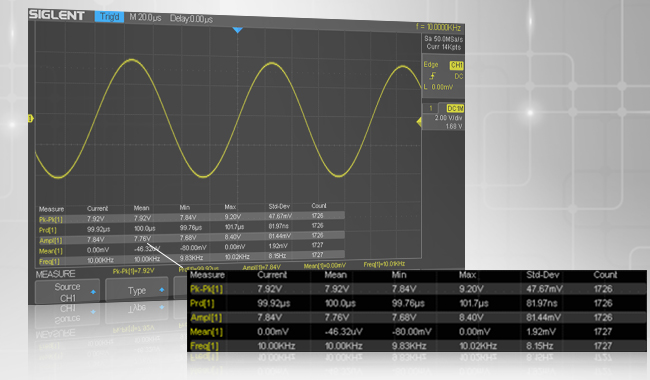The height and width of the screenshot is (380, 650).
Task: Click the SIGLENT logo
Action: [x=57, y=15]
